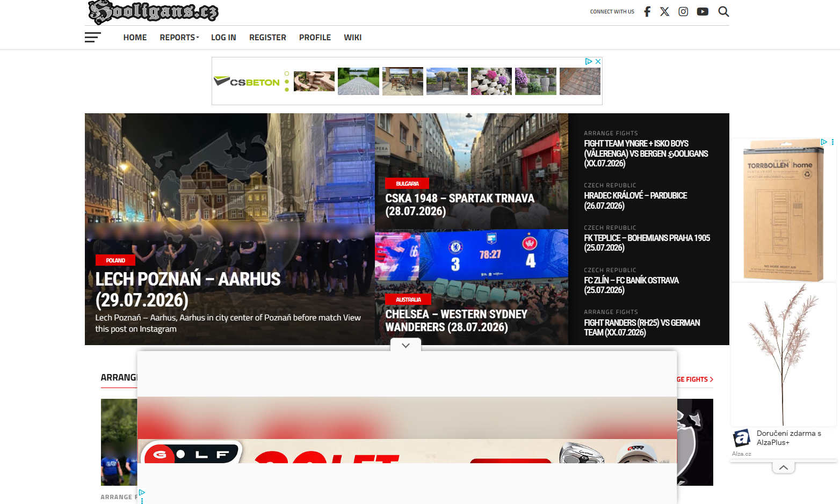840x504 pixels.
Task: Click the Alza logo in side ad
Action: [x=742, y=438]
